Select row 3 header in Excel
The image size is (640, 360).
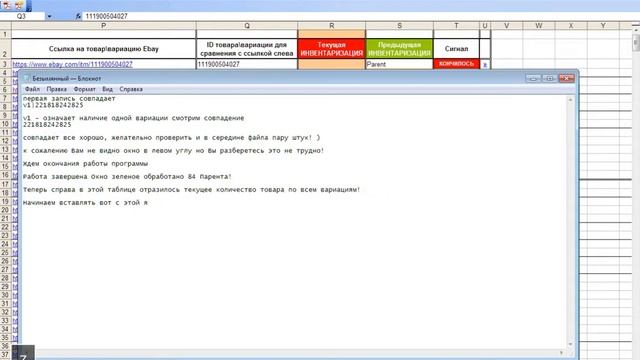(5, 64)
